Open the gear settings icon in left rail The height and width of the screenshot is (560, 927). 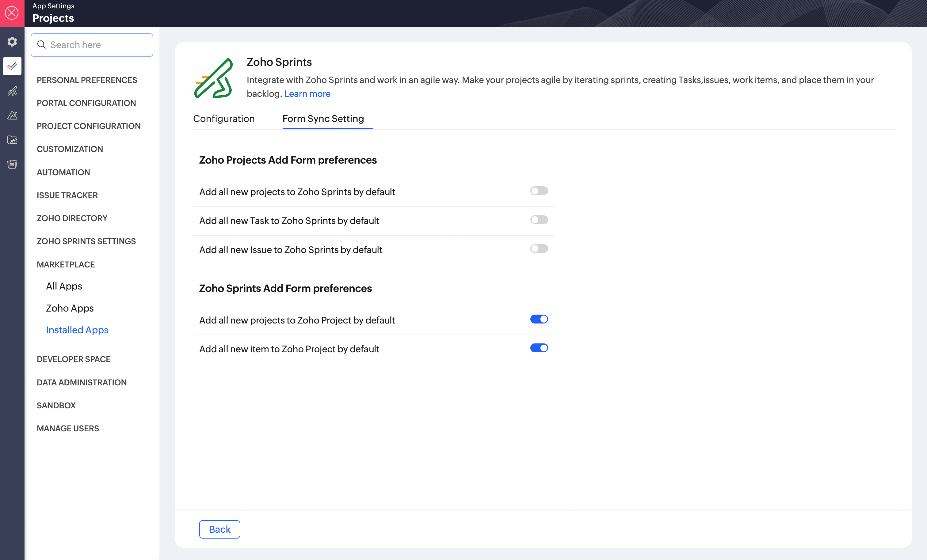pyautogui.click(x=12, y=41)
